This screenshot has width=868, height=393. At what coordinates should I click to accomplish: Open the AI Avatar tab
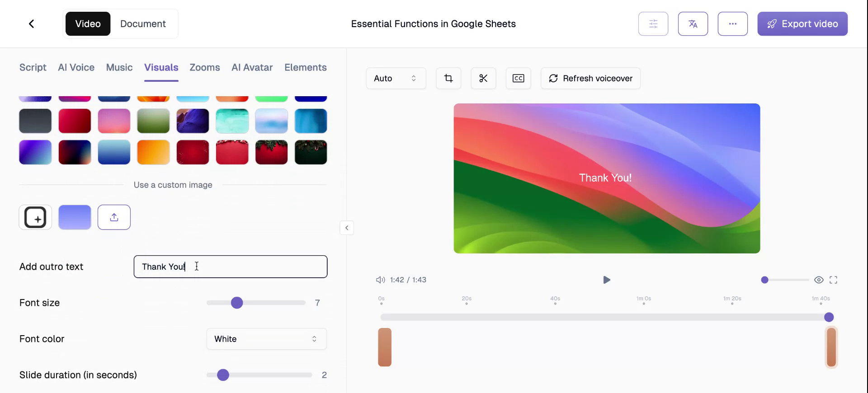(x=252, y=67)
